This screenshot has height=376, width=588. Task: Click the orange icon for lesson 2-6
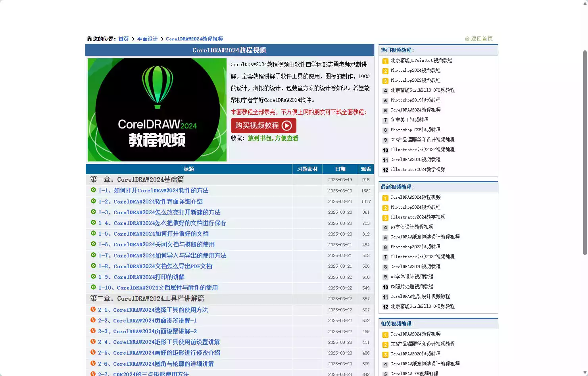(93, 363)
